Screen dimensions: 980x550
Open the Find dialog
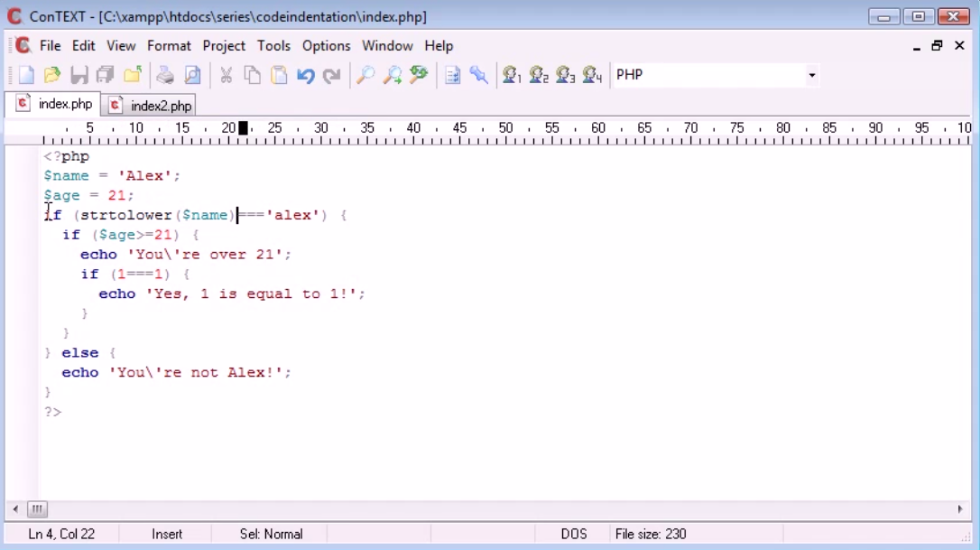pyautogui.click(x=365, y=75)
